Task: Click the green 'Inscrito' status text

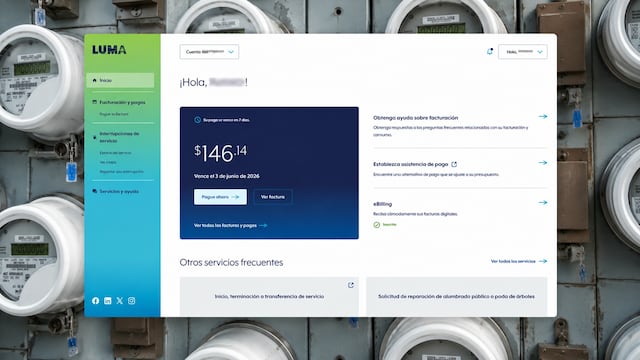Action: pos(389,224)
